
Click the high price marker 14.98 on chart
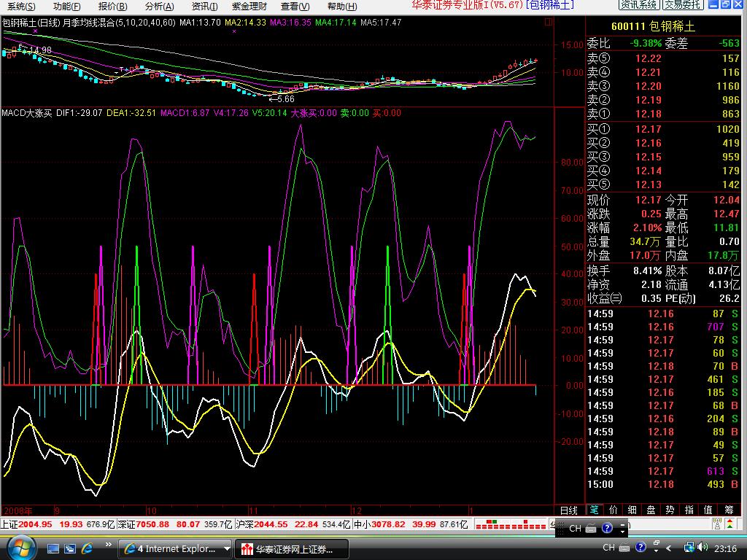[39, 50]
